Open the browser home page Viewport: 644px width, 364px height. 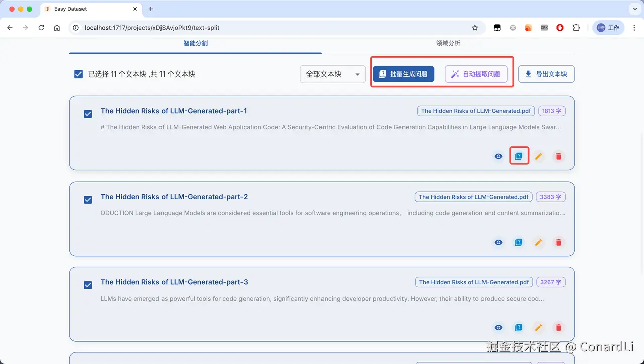tap(57, 28)
